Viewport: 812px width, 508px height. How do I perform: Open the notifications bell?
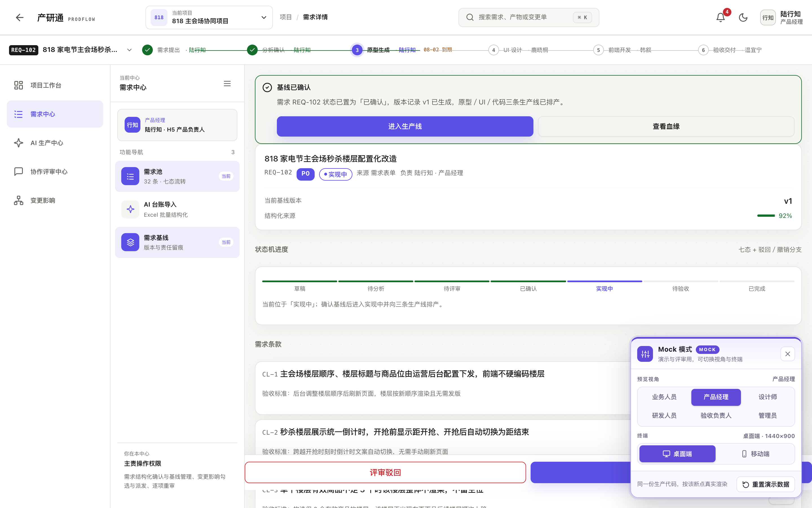[720, 17]
